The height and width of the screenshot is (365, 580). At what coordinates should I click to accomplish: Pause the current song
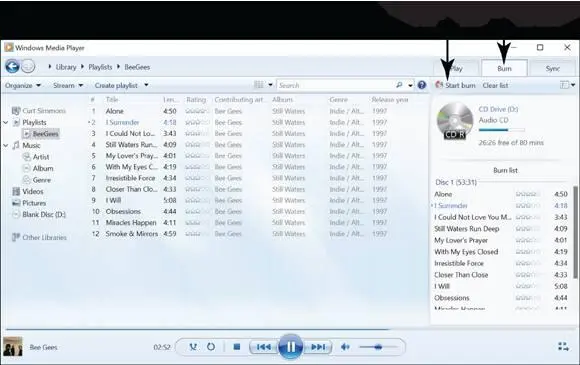(290, 347)
